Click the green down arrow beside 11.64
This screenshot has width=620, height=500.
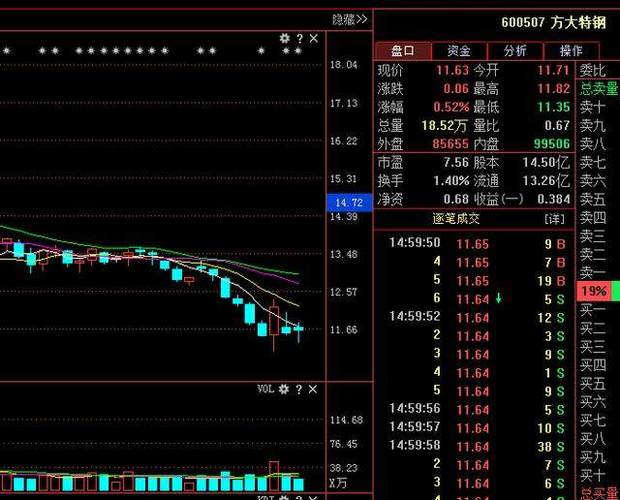[x=499, y=298]
